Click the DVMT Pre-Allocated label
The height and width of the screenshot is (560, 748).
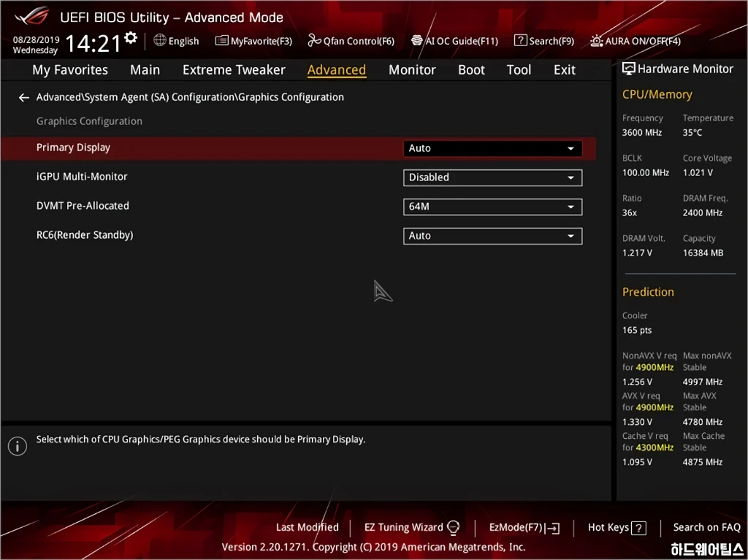coord(83,206)
